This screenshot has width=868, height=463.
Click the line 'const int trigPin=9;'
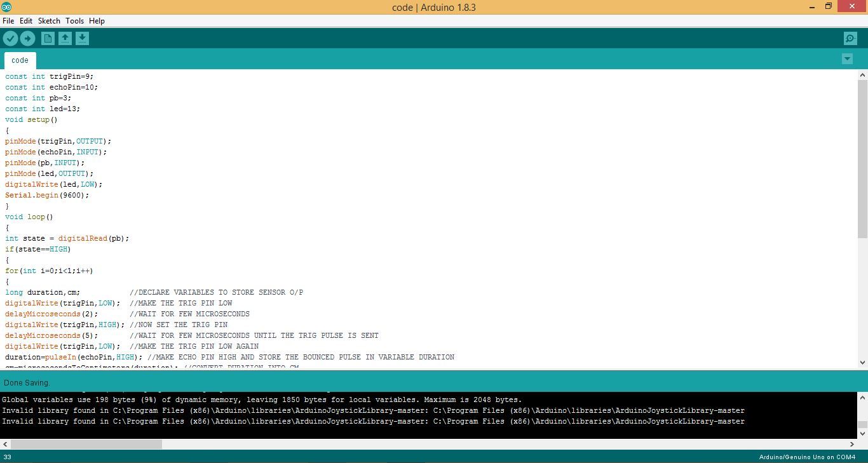tap(50, 76)
